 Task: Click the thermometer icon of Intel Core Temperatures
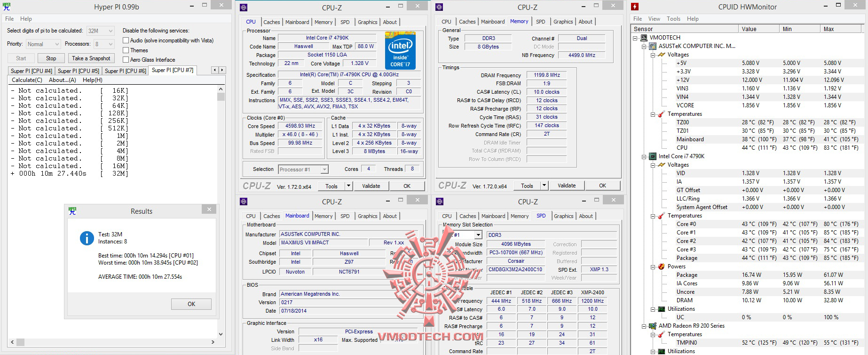point(662,216)
